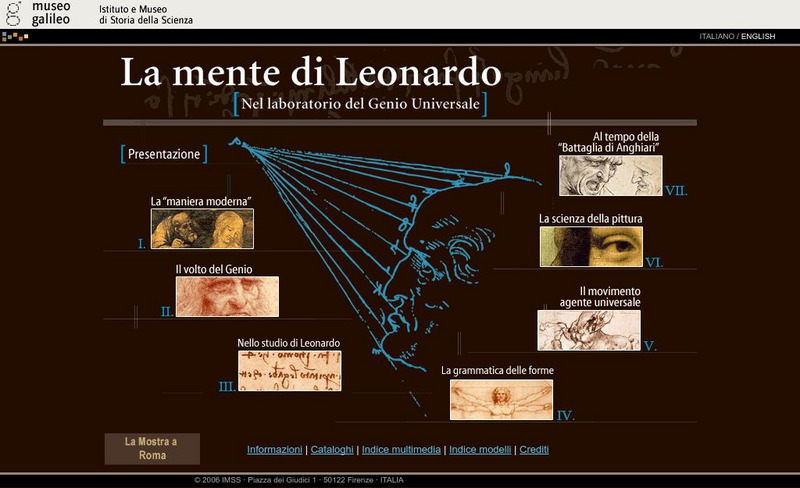This screenshot has height=488, width=800.
Task: Open the Indice multimedia link
Action: [x=401, y=450]
